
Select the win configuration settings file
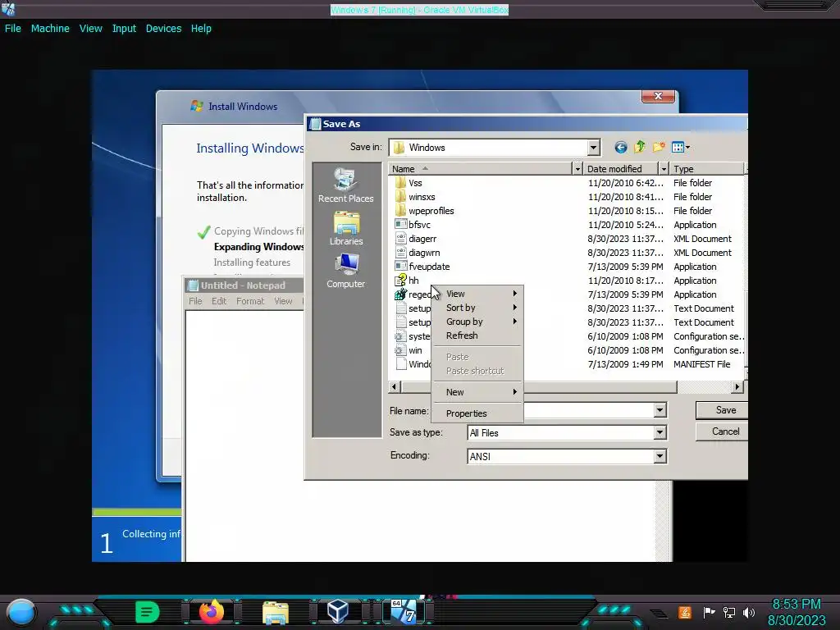tap(414, 350)
